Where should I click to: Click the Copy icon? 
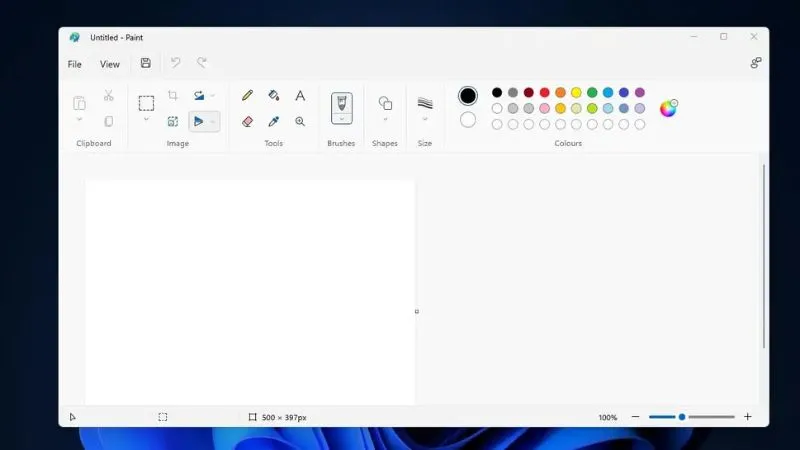pos(109,121)
